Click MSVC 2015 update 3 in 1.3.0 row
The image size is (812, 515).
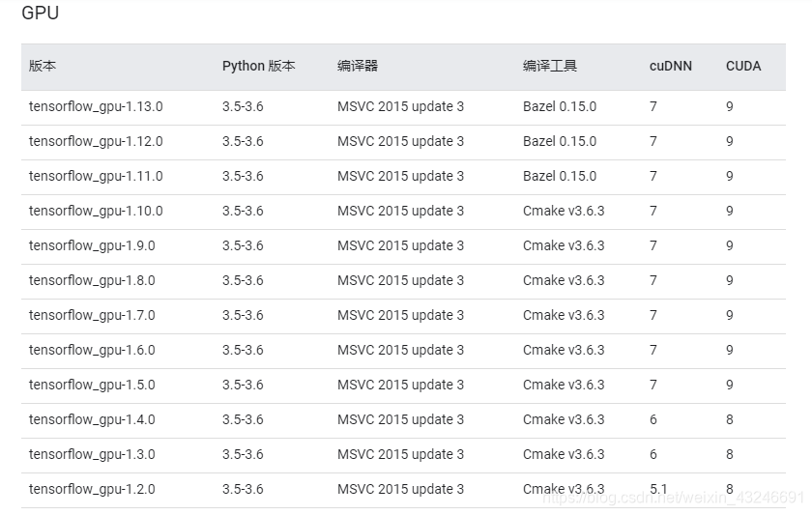[400, 454]
